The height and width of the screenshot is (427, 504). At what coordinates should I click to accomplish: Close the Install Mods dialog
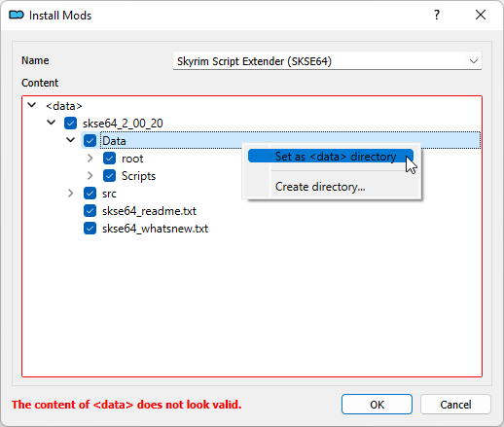coord(481,15)
